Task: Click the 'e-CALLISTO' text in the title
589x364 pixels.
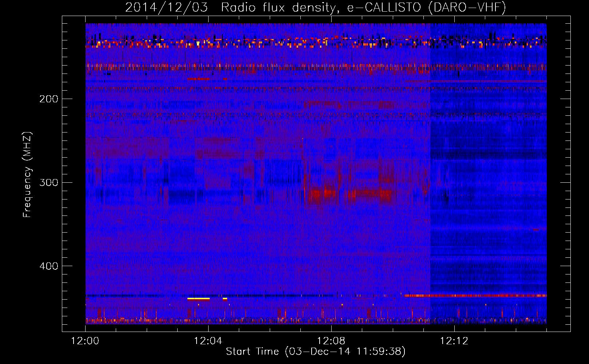Action: (x=384, y=8)
